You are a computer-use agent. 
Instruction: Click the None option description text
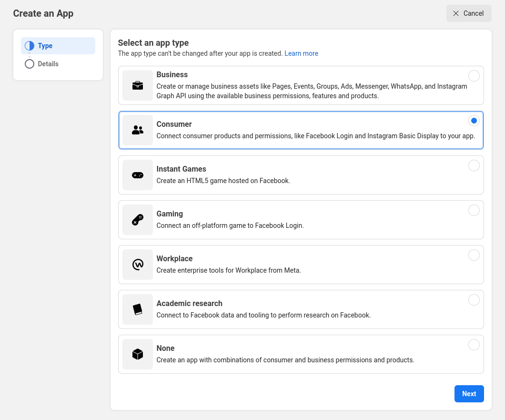click(x=285, y=360)
